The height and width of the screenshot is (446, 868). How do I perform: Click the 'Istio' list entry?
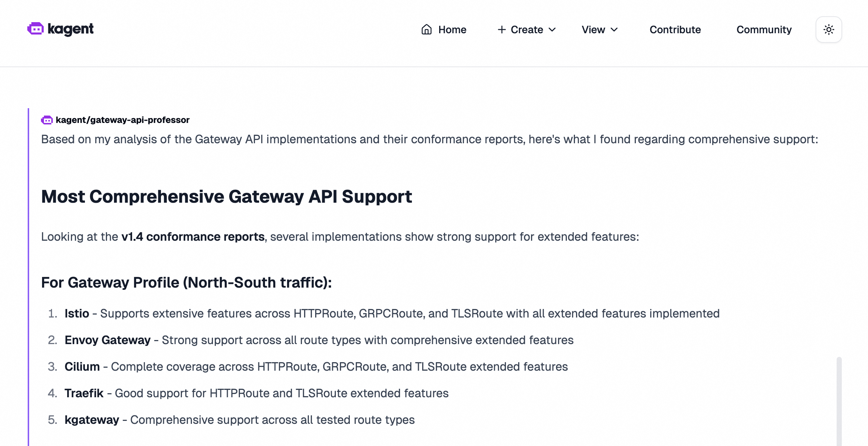(77, 313)
